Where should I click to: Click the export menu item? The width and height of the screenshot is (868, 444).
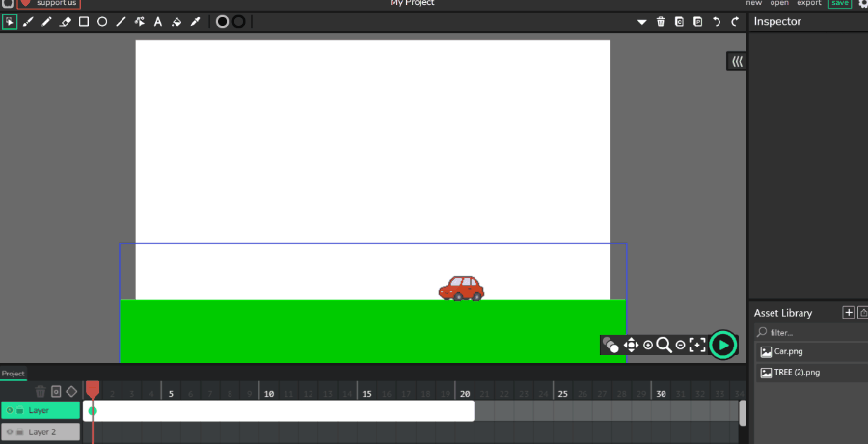[x=809, y=3]
